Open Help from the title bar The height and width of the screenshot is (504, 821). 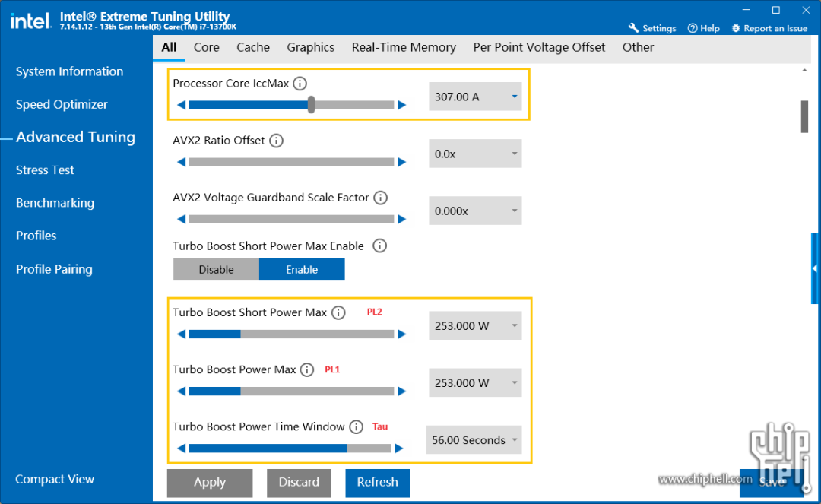click(703, 28)
